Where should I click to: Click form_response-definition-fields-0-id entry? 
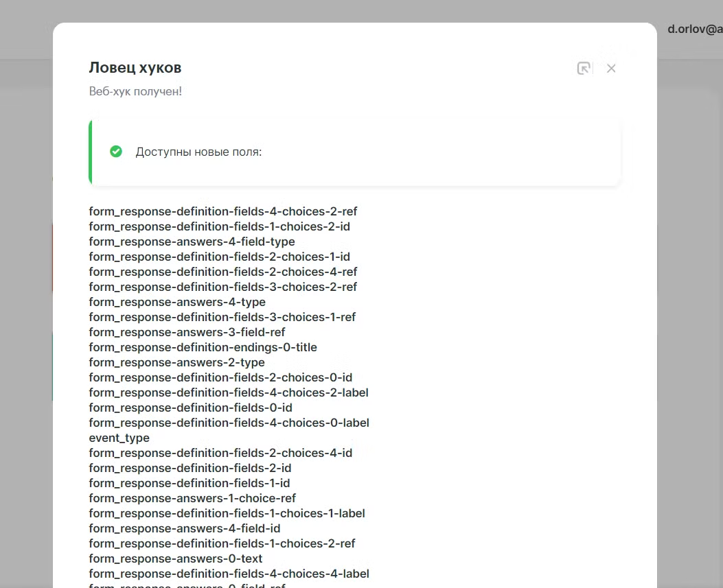190,408
